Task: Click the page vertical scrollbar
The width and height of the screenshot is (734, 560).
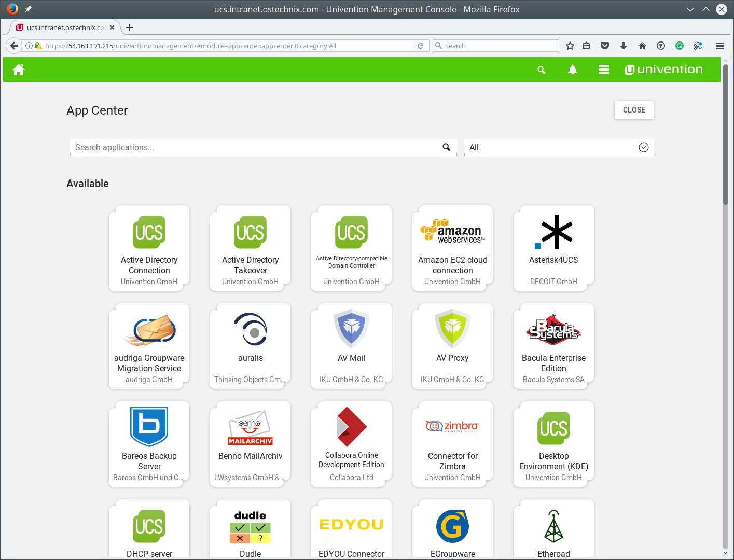Action: 726,135
